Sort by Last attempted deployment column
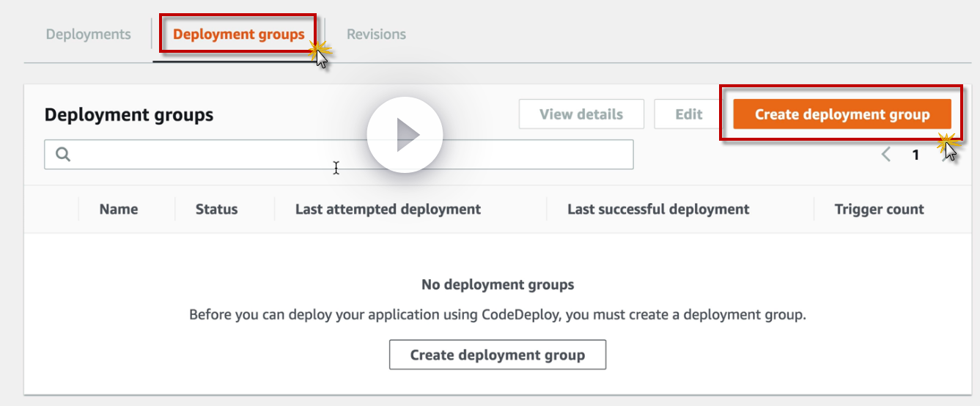The width and height of the screenshot is (980, 406). point(388,209)
